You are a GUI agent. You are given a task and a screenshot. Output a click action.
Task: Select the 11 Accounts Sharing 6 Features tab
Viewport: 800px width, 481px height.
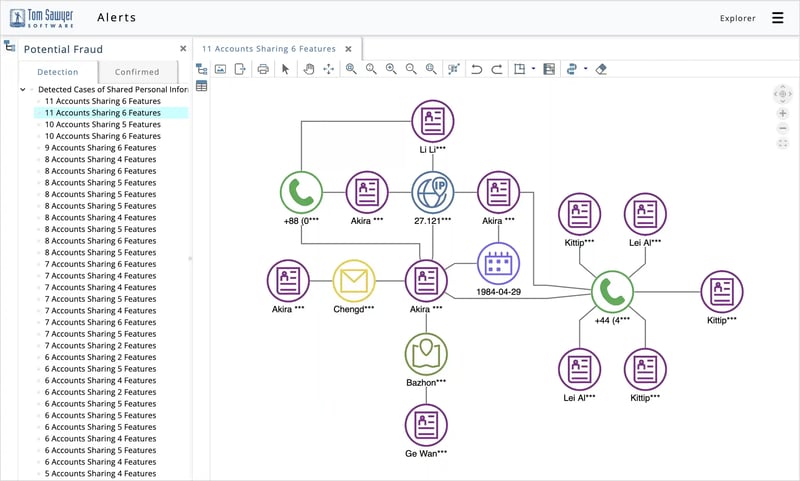(269, 49)
